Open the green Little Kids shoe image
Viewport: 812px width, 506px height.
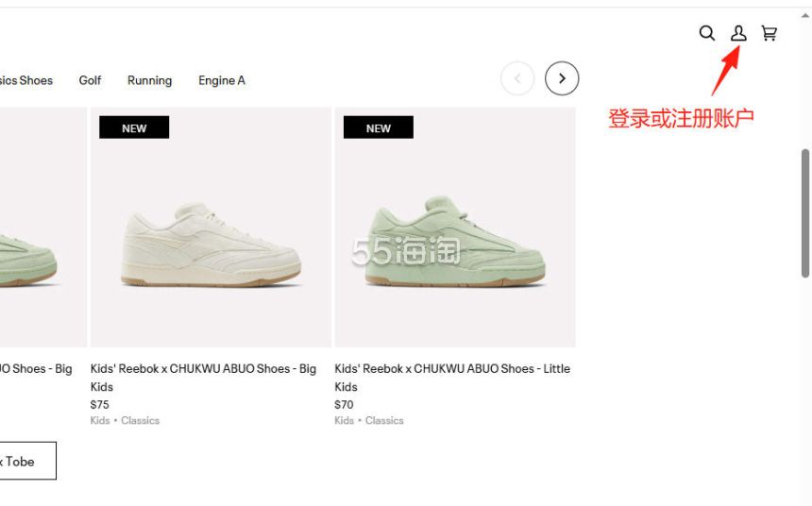(x=455, y=227)
